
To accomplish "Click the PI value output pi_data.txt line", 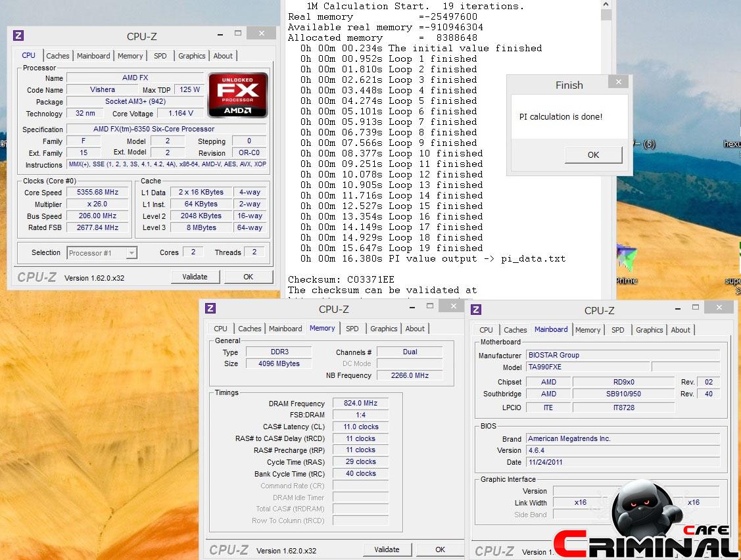I will click(433, 259).
